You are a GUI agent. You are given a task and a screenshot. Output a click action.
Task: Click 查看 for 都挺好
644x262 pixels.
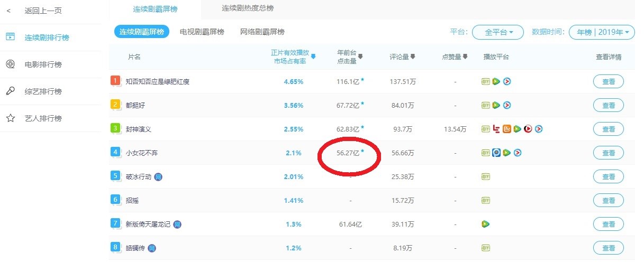[609, 105]
